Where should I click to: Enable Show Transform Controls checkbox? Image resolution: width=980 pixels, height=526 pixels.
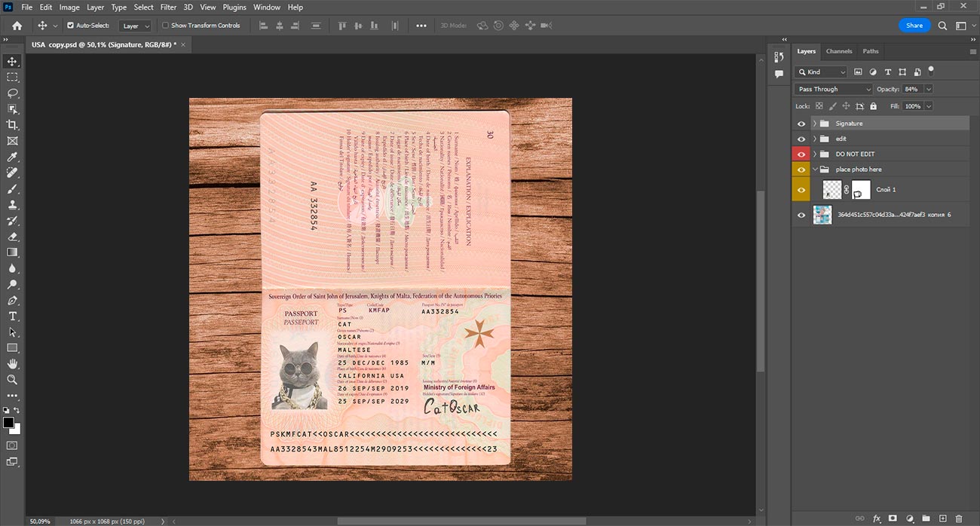tap(166, 26)
